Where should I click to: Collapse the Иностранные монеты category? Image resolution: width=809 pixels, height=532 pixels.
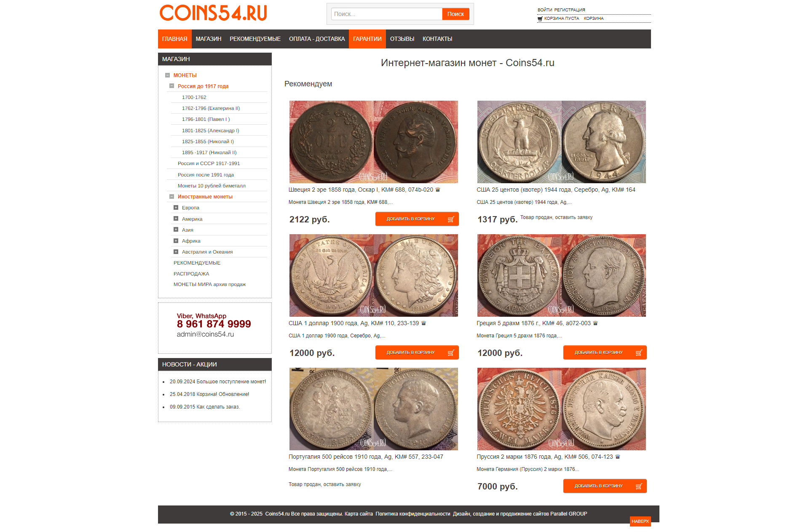coord(171,196)
